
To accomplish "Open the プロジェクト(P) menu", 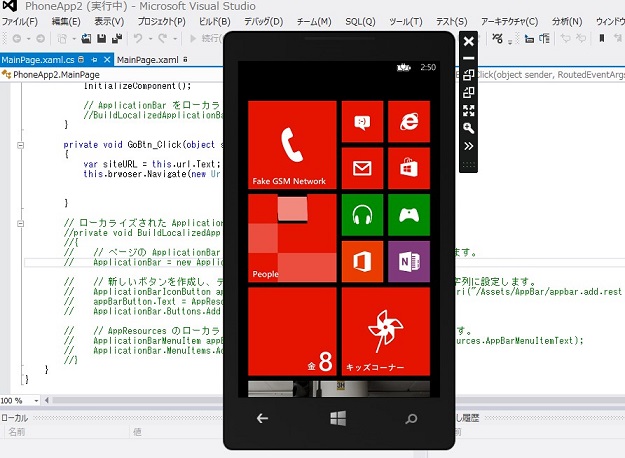I will tap(161, 22).
